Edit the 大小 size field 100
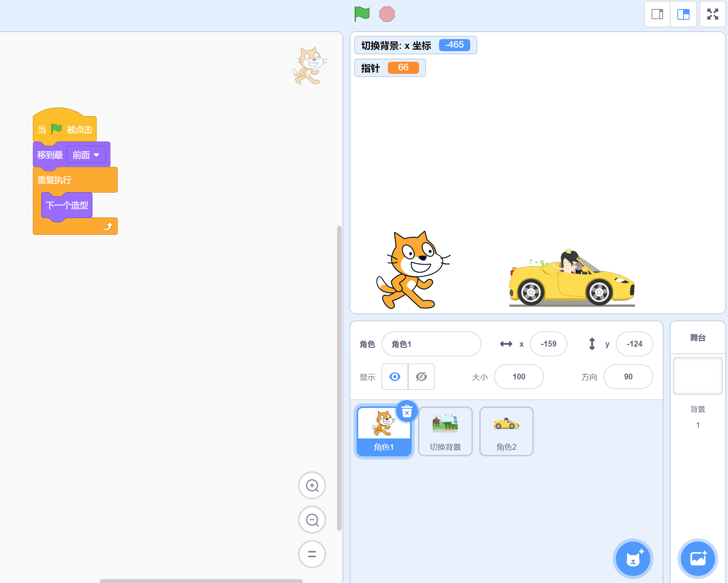This screenshot has height=583, width=728. (x=519, y=377)
